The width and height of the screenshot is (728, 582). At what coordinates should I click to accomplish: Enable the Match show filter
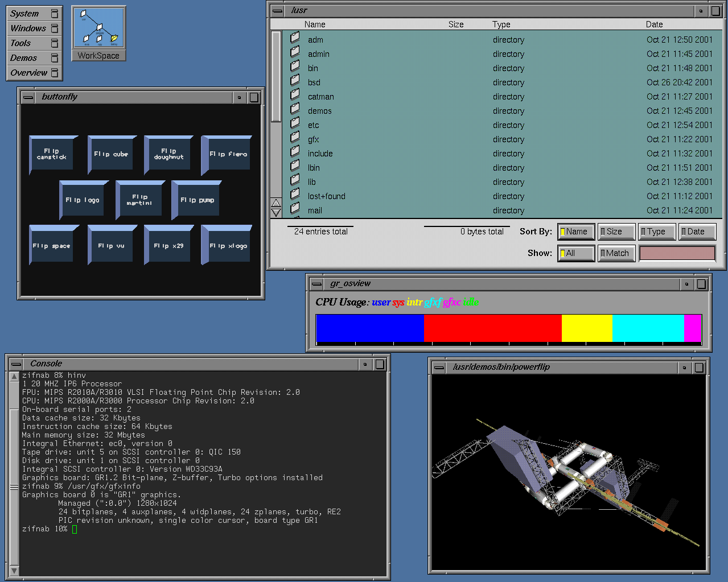[x=616, y=253]
